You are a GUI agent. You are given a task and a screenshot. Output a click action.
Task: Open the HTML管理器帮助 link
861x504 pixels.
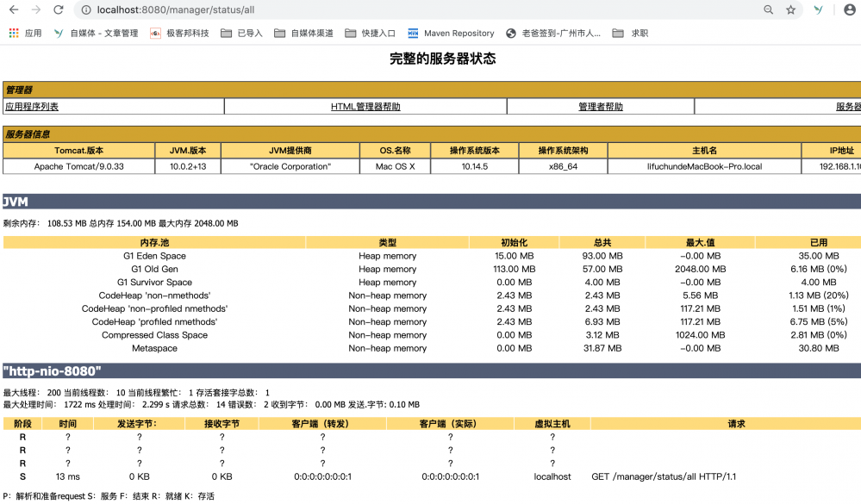[365, 105]
